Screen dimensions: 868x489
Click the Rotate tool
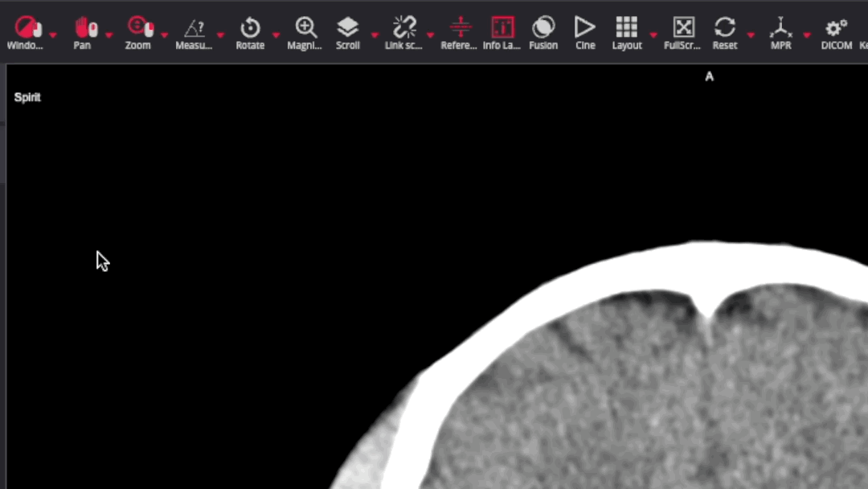click(x=250, y=33)
